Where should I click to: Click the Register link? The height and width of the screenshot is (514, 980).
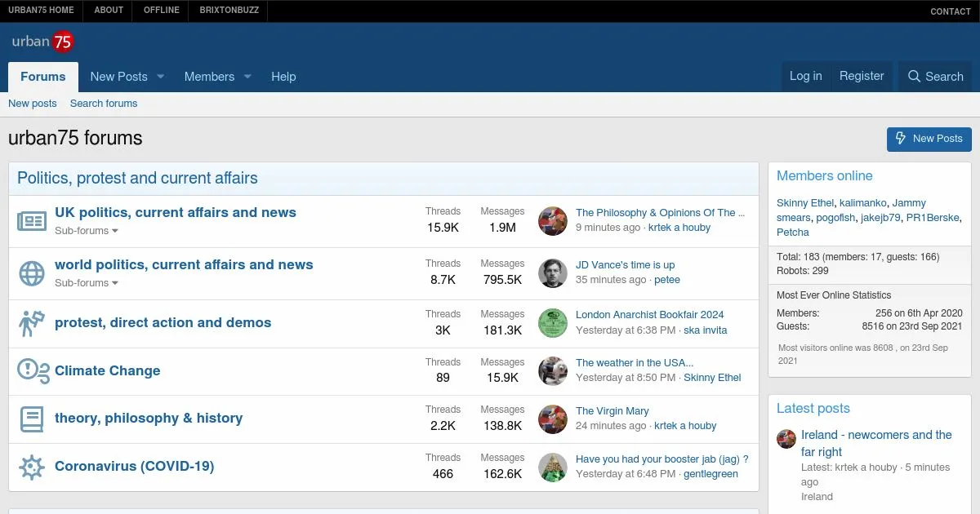[862, 76]
